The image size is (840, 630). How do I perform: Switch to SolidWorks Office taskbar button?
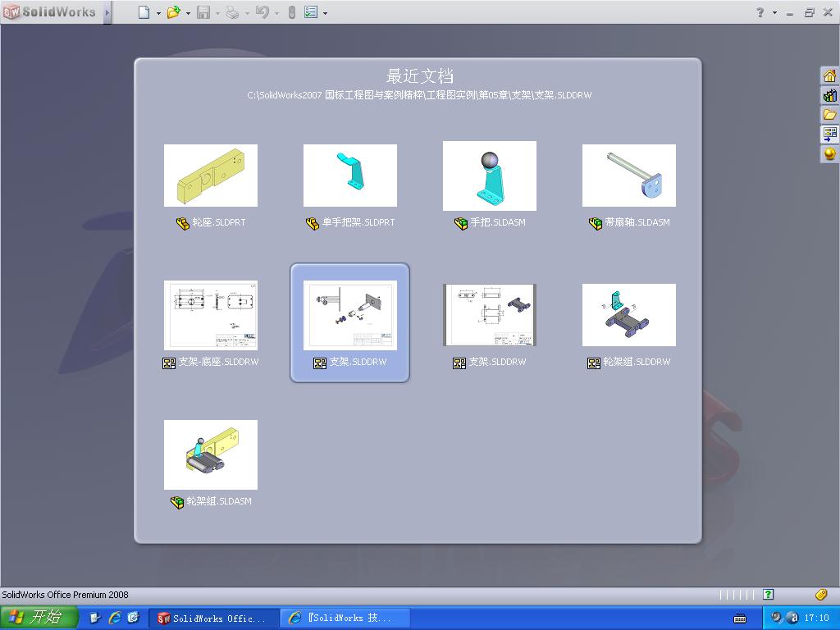coord(213,619)
